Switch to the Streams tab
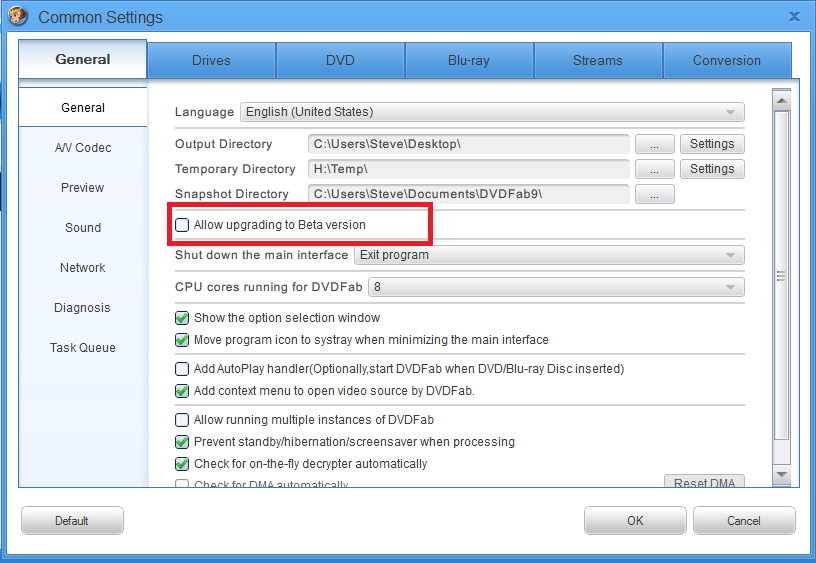Image resolution: width=816 pixels, height=563 pixels. [597, 60]
